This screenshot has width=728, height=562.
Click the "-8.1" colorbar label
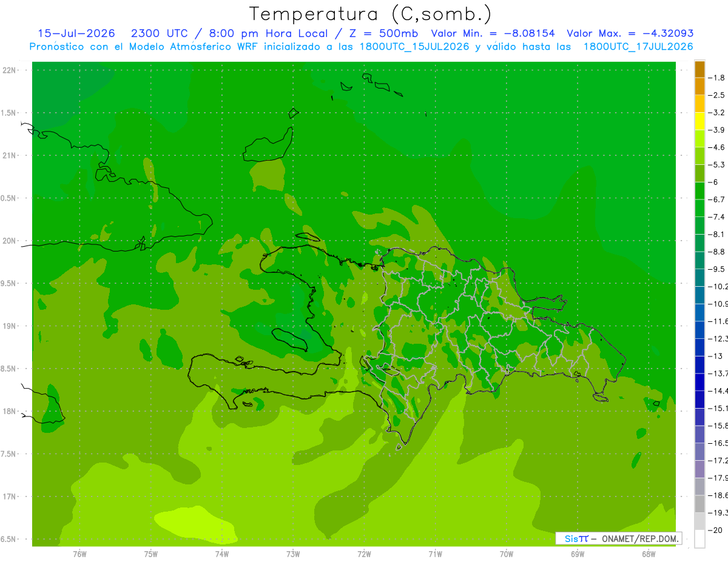coord(717,234)
